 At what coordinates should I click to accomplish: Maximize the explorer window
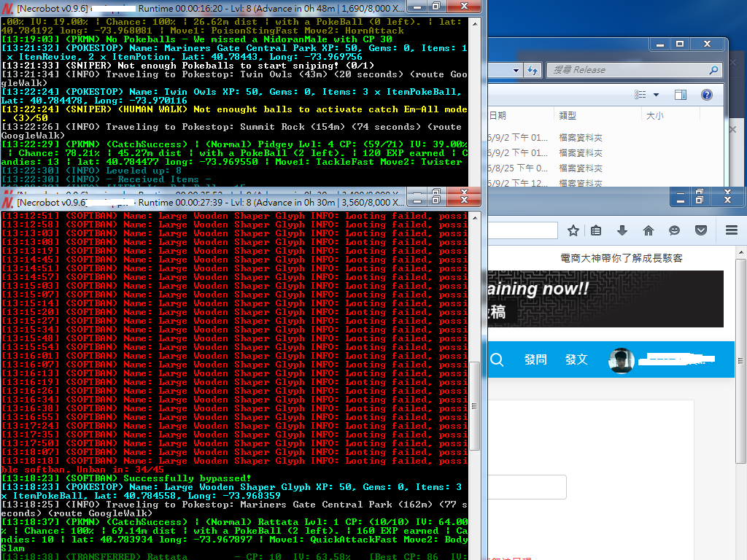680,44
